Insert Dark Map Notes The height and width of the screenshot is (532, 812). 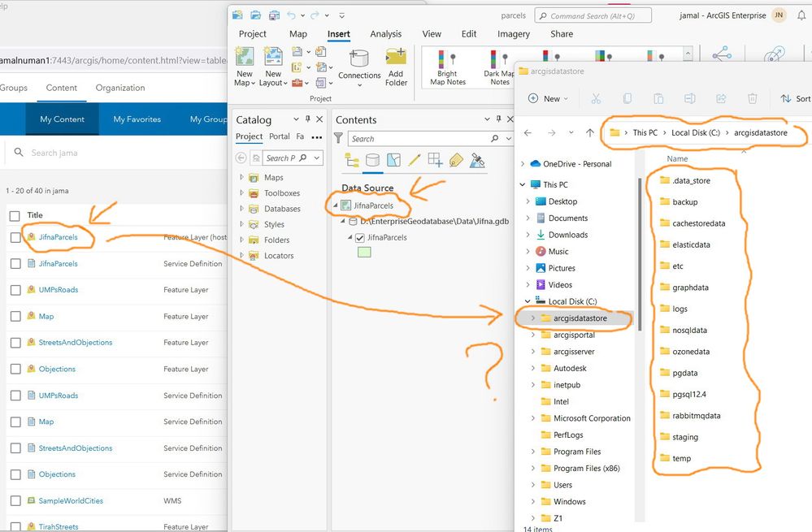point(499,67)
